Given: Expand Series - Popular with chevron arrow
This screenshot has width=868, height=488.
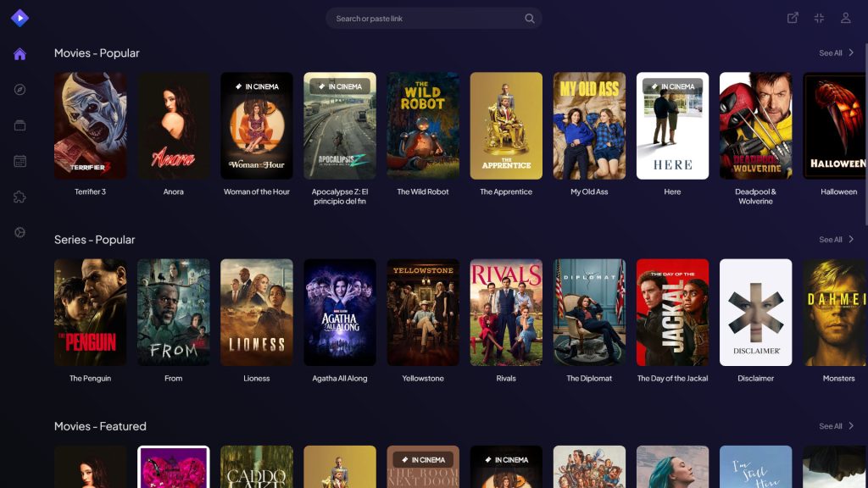Looking at the screenshot, I should click(851, 239).
